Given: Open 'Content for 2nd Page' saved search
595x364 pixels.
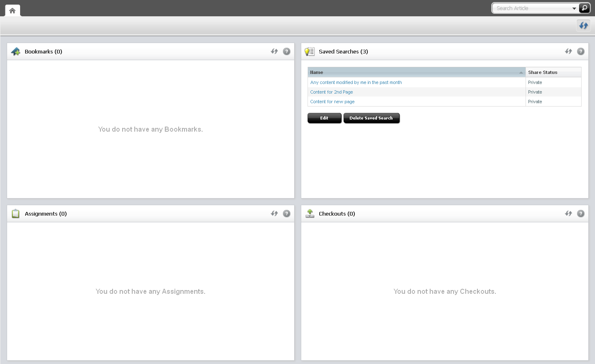Looking at the screenshot, I should (331, 92).
